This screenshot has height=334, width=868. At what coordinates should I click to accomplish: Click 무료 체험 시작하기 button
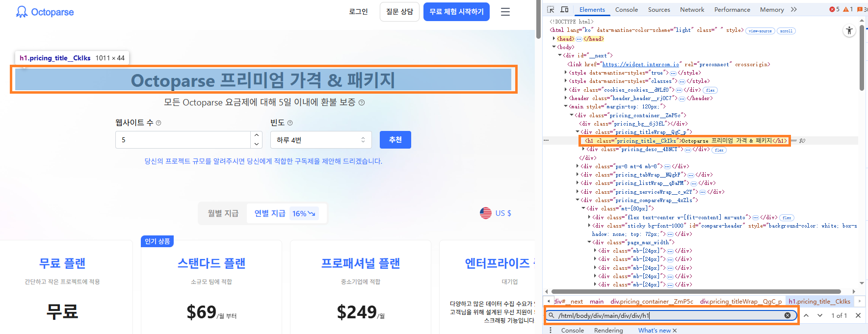click(x=456, y=12)
